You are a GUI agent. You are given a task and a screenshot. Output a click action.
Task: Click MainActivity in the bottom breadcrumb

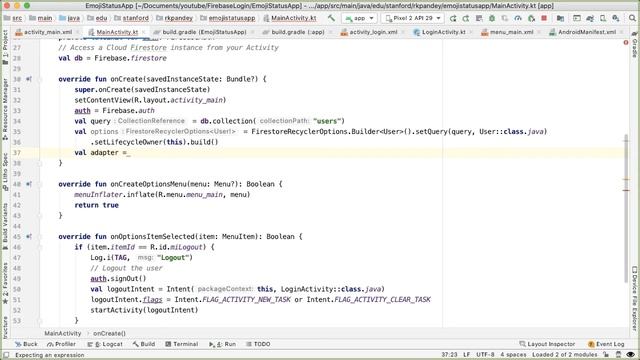click(x=63, y=333)
